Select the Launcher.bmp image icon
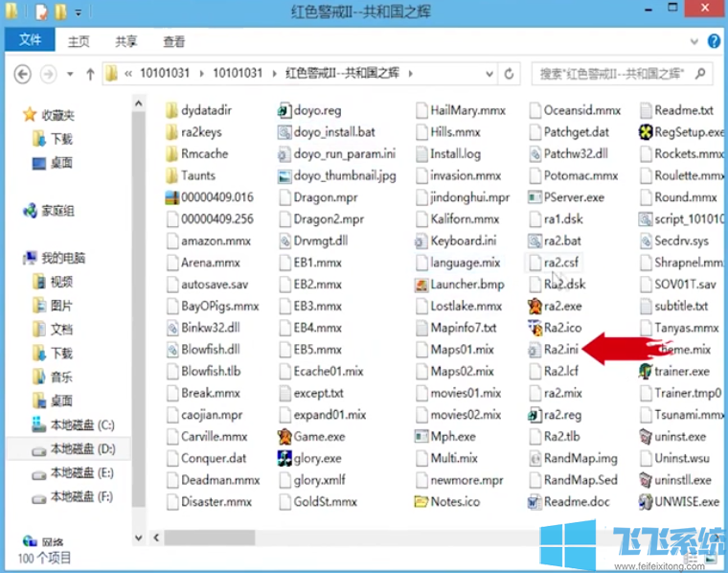 (x=422, y=285)
